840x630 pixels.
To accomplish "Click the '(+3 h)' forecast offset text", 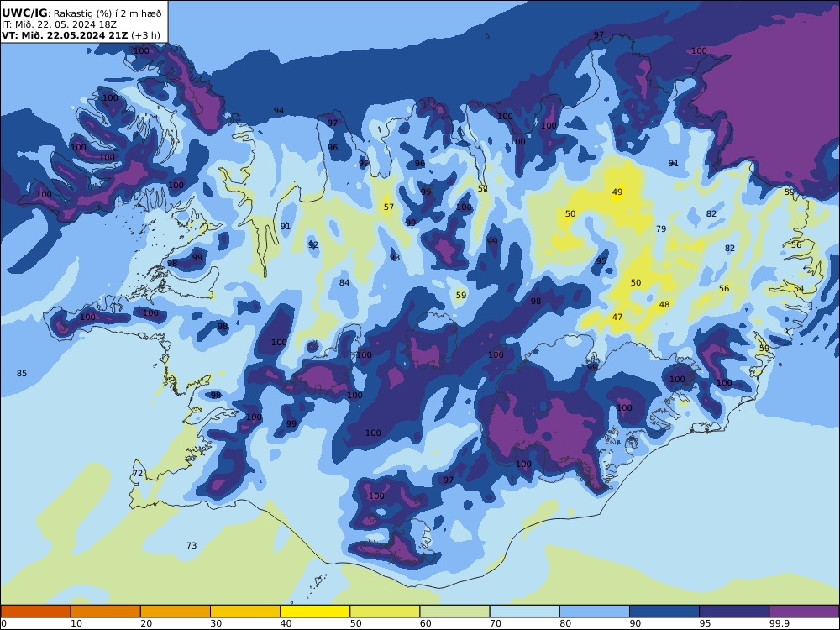I will (145, 35).
